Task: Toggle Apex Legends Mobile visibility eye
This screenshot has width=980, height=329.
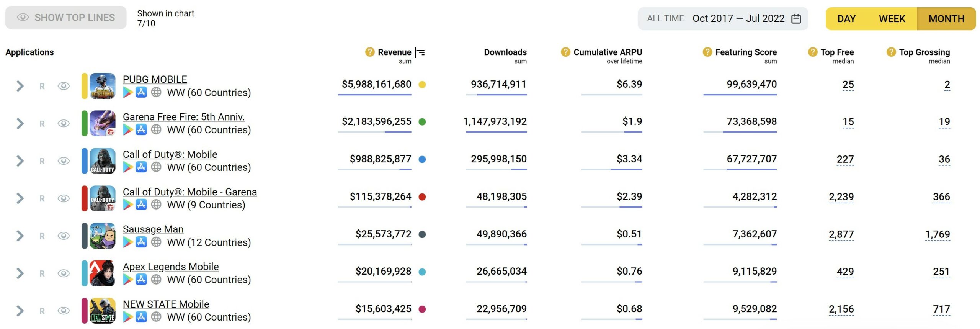Action: (64, 273)
